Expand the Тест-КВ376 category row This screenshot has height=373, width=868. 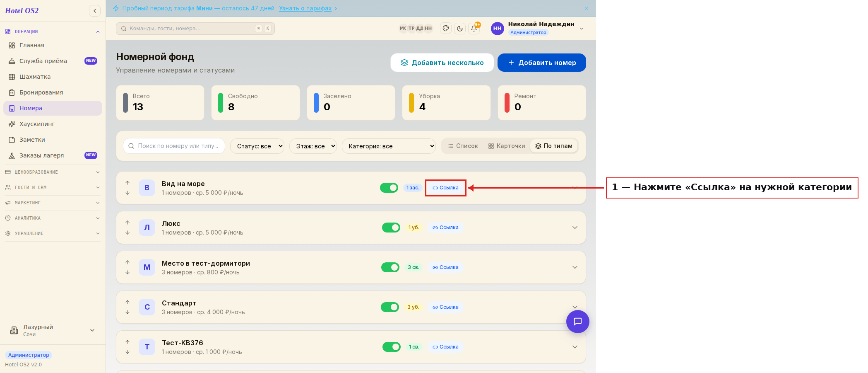(575, 347)
